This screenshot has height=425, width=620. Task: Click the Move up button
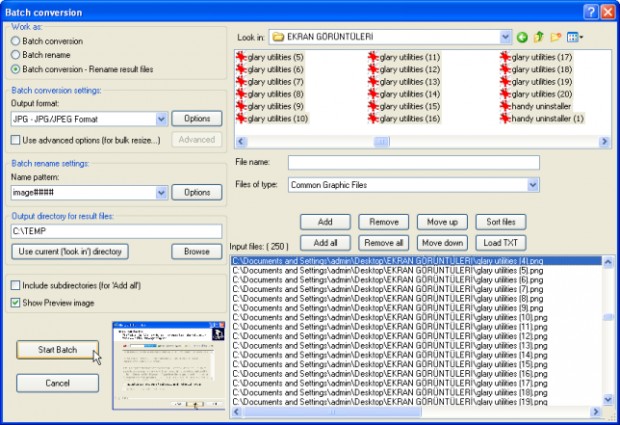pyautogui.click(x=442, y=222)
